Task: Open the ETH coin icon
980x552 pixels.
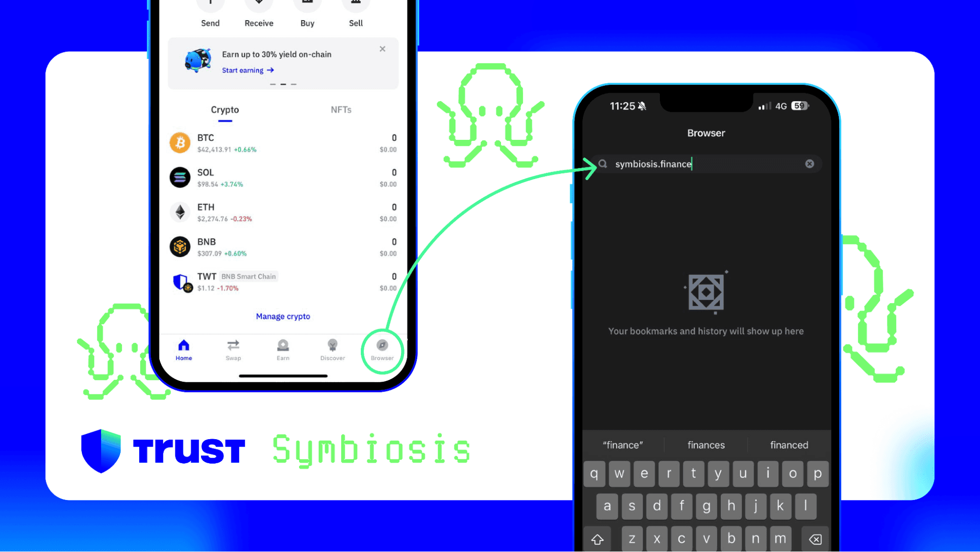Action: [x=180, y=212]
